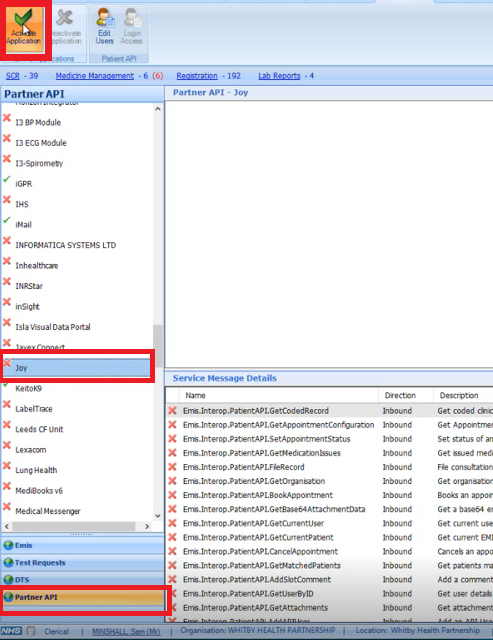Viewport: 493px width, 640px height.
Task: Select LabelTrace in the list
Action: 34,409
